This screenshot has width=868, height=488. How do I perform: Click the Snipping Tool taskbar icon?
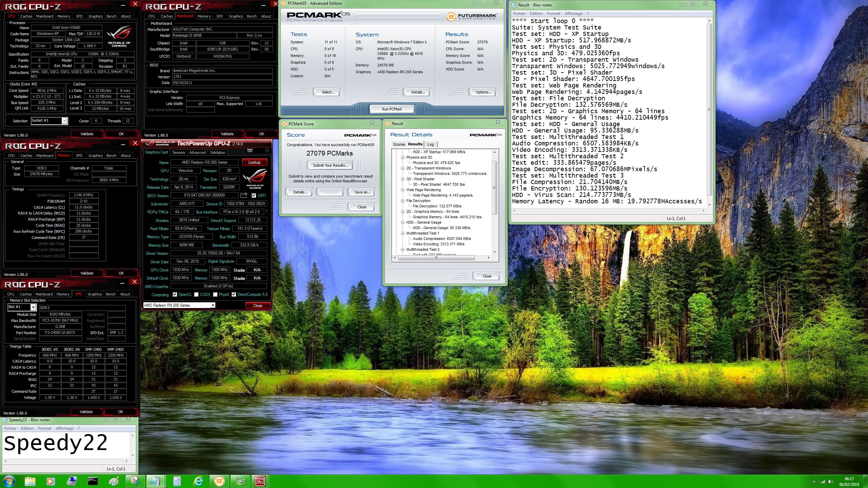tap(135, 481)
